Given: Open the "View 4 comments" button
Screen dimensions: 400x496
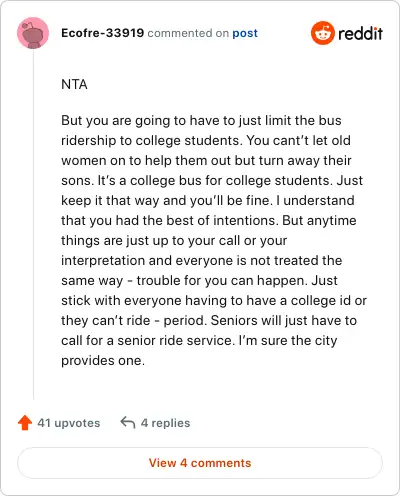Looking at the screenshot, I should click(x=200, y=463).
